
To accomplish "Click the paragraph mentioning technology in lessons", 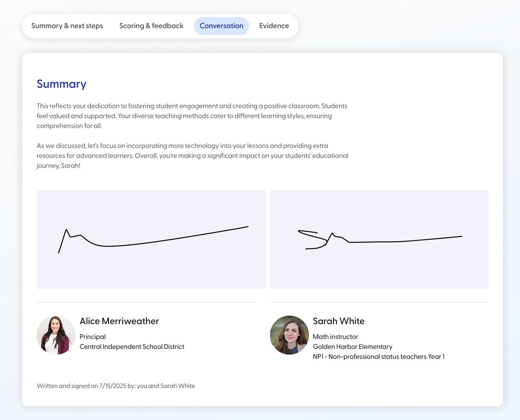I will coord(192,156).
